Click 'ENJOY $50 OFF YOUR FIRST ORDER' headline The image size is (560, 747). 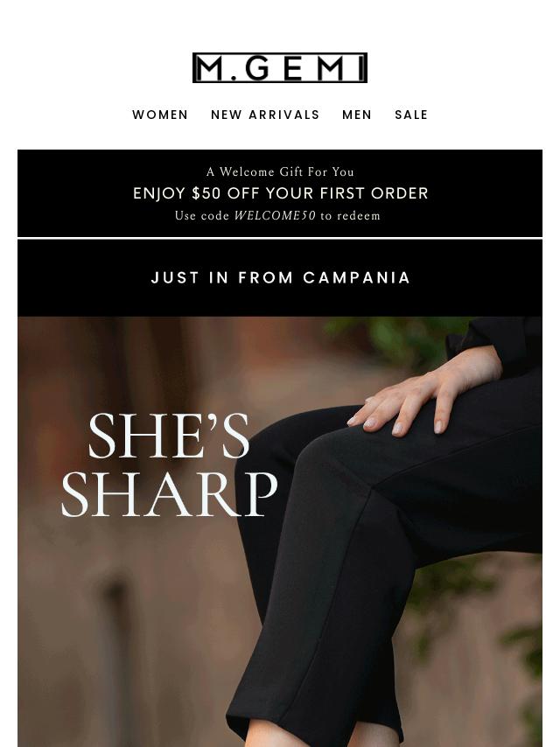click(x=280, y=193)
